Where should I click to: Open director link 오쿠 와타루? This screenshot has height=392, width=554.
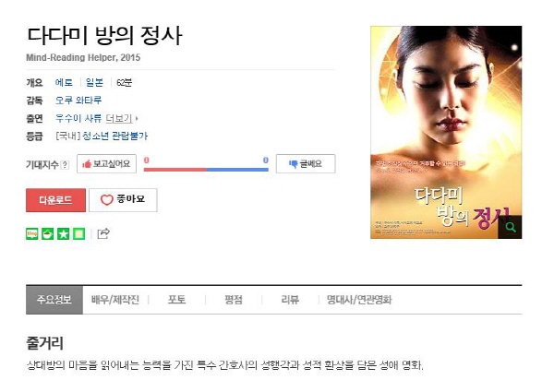pyautogui.click(x=78, y=101)
